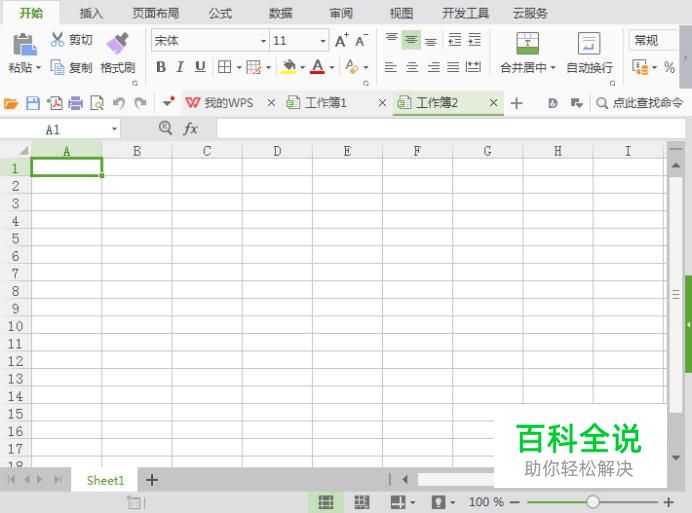Click the clear format eraser icon
Image resolution: width=692 pixels, height=513 pixels.
point(352,67)
